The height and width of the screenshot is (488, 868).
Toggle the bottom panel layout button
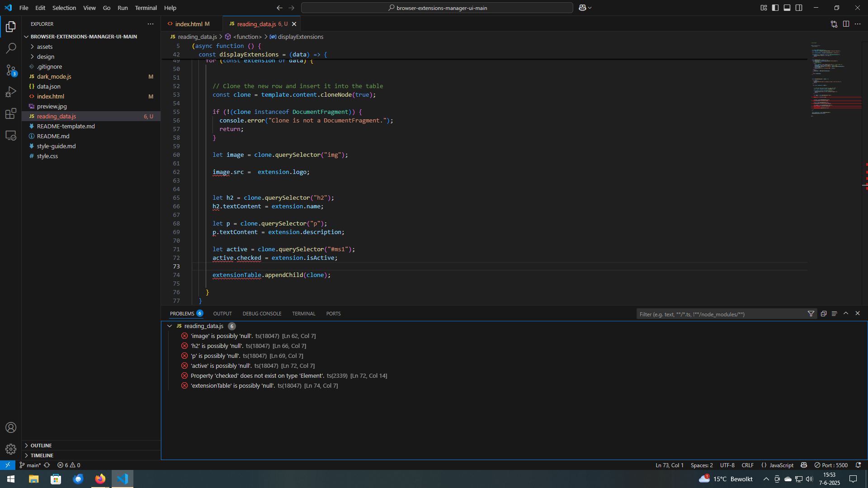(x=787, y=8)
